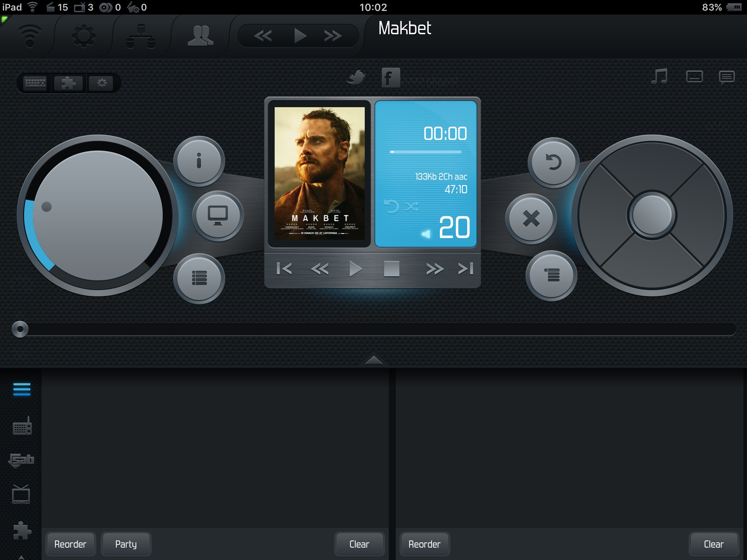Select the radio icon in left sidebar
The width and height of the screenshot is (747, 560).
pos(22,426)
